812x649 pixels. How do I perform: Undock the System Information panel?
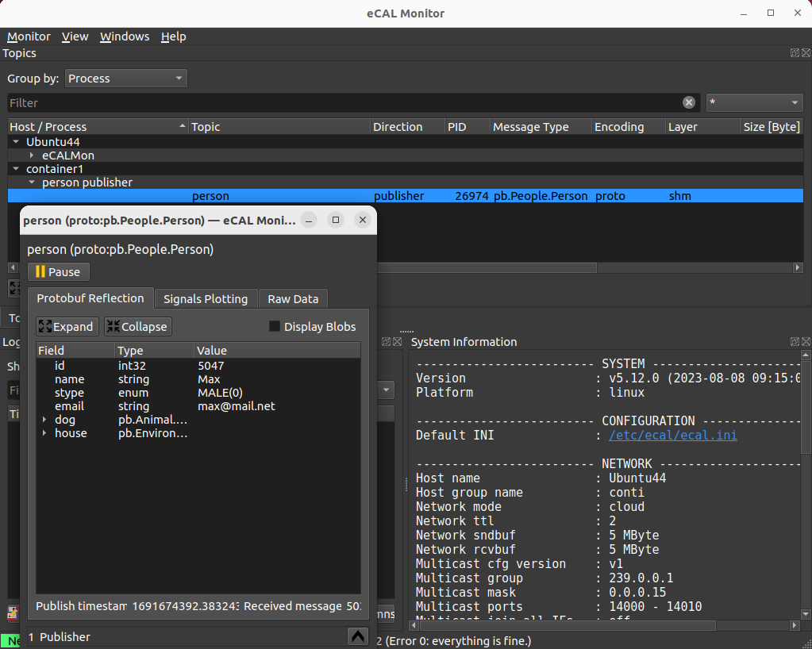794,341
